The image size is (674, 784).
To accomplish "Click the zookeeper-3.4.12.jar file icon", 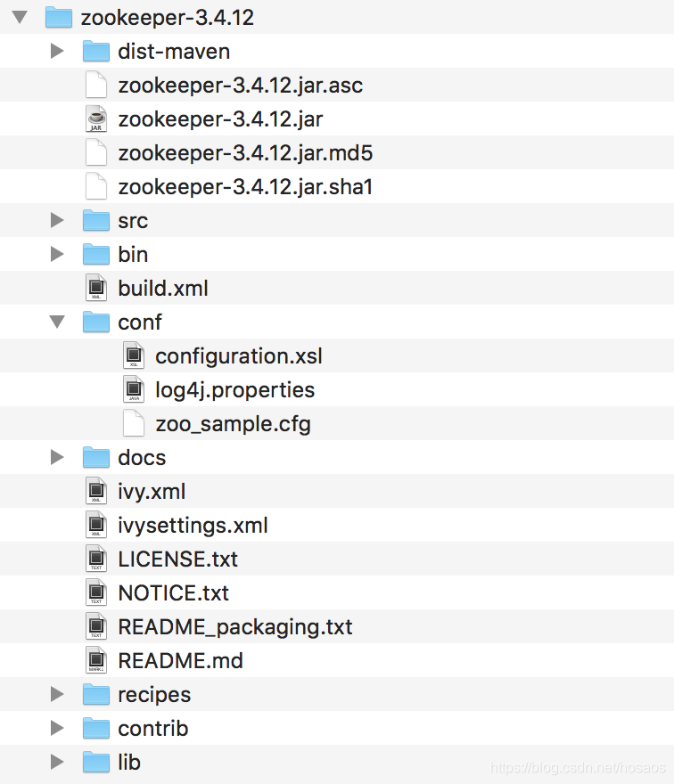I will click(x=95, y=119).
